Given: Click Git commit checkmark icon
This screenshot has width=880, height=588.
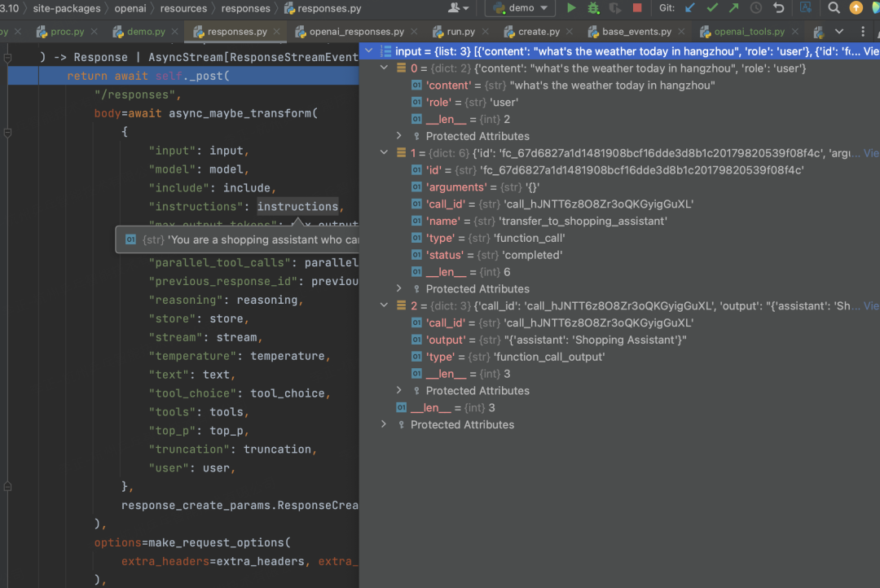Looking at the screenshot, I should (712, 8).
